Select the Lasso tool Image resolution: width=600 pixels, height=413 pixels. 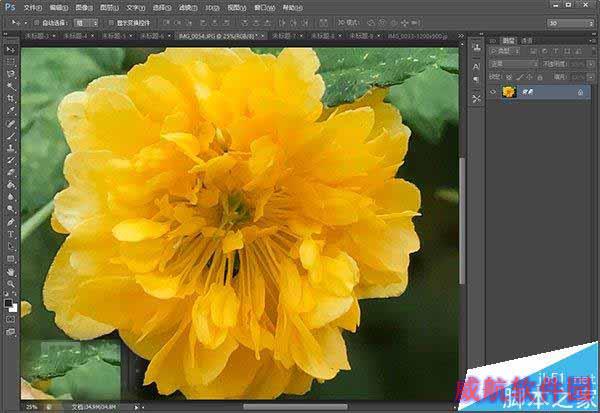pos(11,74)
